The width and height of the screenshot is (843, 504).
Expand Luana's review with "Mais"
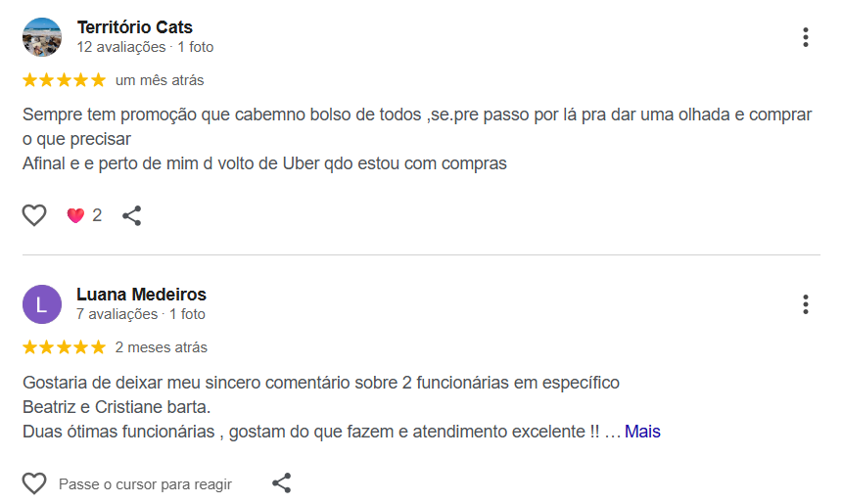pos(642,432)
